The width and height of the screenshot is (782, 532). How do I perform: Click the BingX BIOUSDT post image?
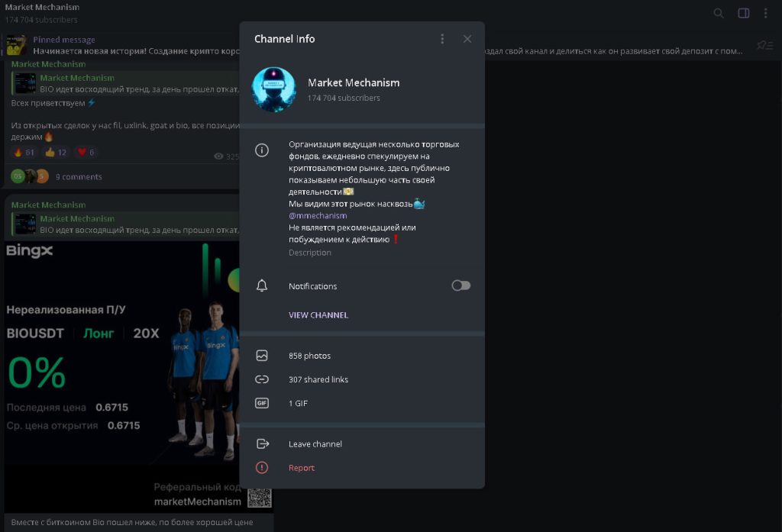(122, 376)
